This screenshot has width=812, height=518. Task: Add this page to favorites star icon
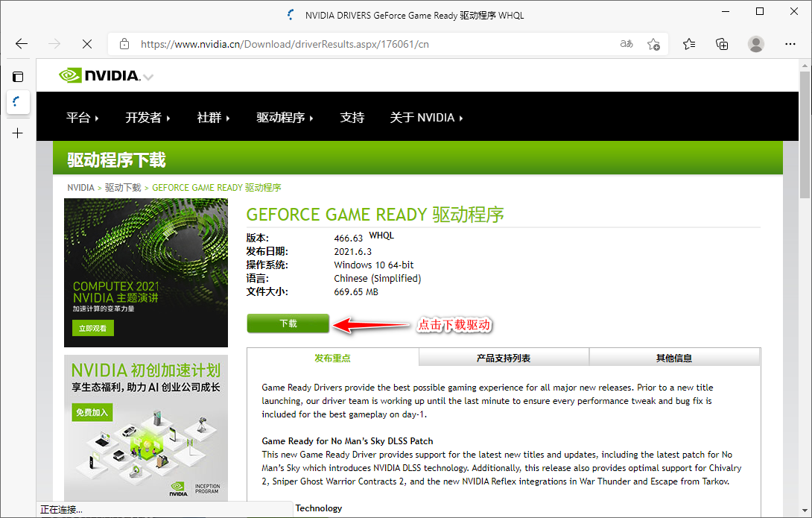653,44
